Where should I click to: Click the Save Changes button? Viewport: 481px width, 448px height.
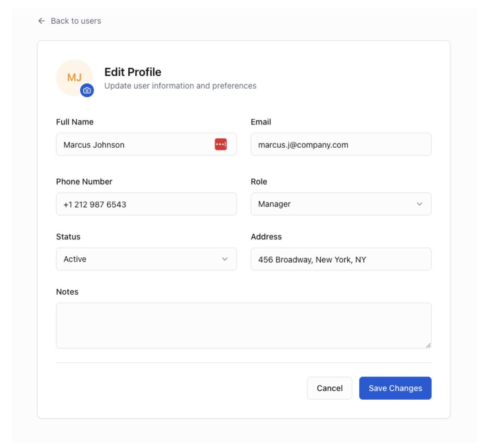point(395,388)
